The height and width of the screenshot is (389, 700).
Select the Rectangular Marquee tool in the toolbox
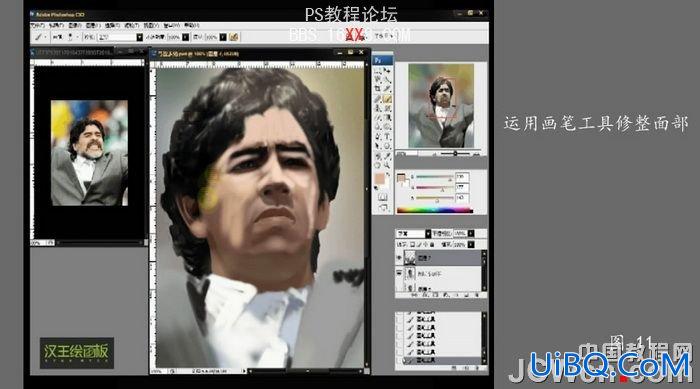click(378, 71)
